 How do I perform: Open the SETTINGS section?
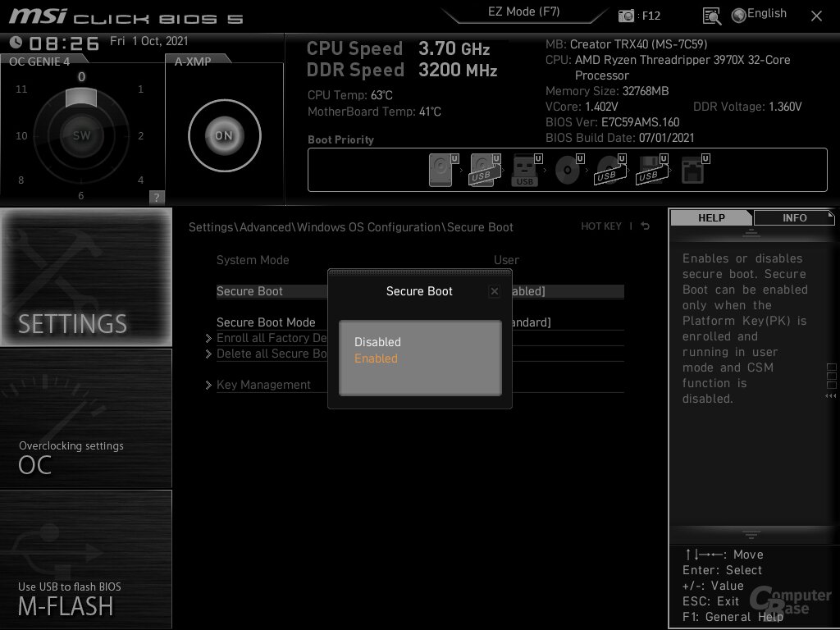tap(85, 277)
